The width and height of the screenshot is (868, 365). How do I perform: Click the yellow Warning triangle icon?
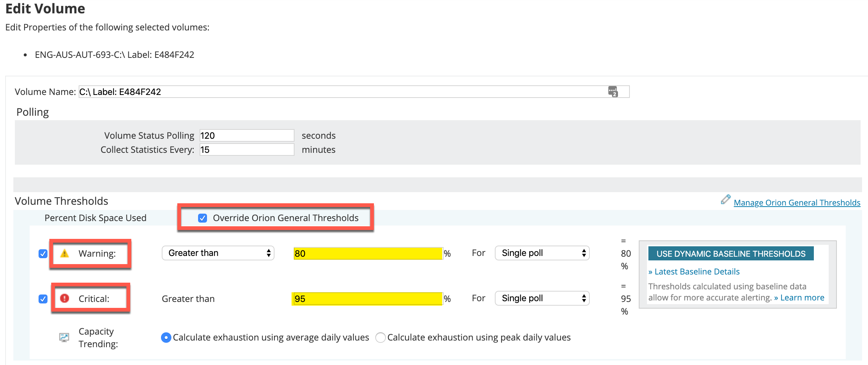tap(65, 253)
